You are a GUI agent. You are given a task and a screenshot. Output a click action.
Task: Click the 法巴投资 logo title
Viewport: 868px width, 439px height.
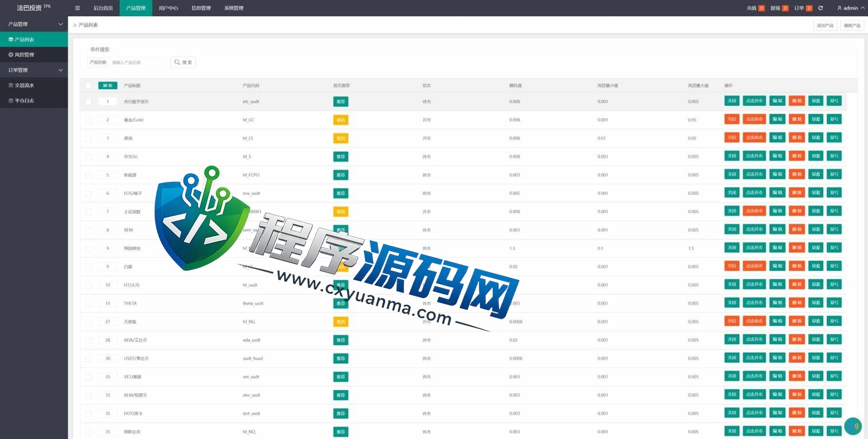point(29,8)
